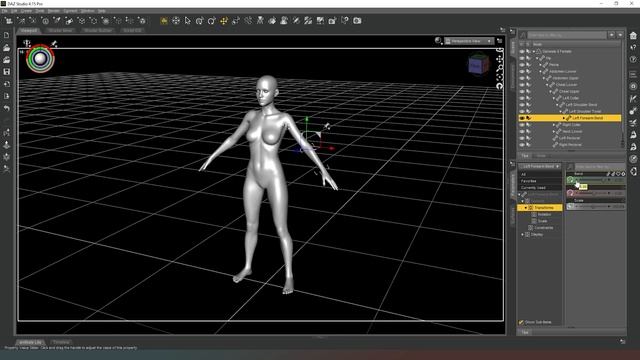Viewport: 640px width, 360px height.
Task: Switch to the Timeline tab
Action: 61,342
